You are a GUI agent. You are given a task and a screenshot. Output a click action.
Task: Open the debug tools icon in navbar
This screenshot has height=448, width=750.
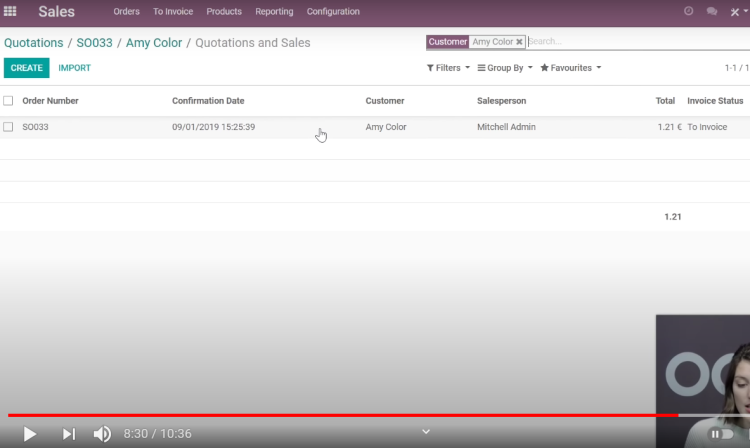735,12
